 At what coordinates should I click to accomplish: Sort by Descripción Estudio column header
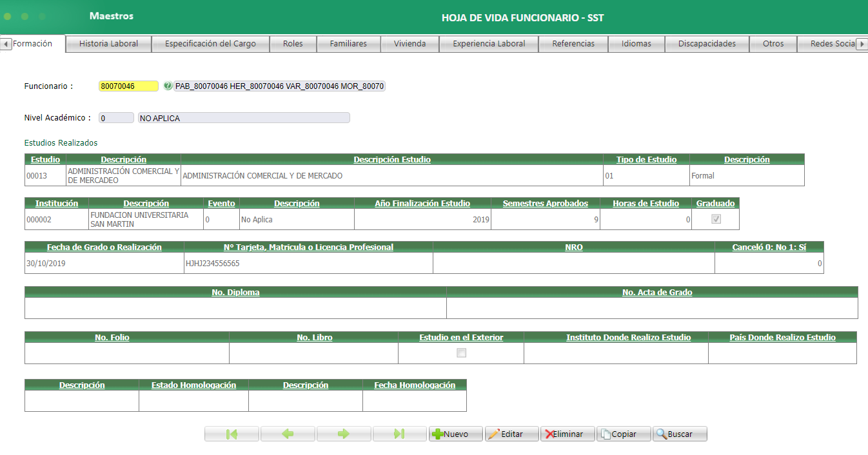(392, 159)
